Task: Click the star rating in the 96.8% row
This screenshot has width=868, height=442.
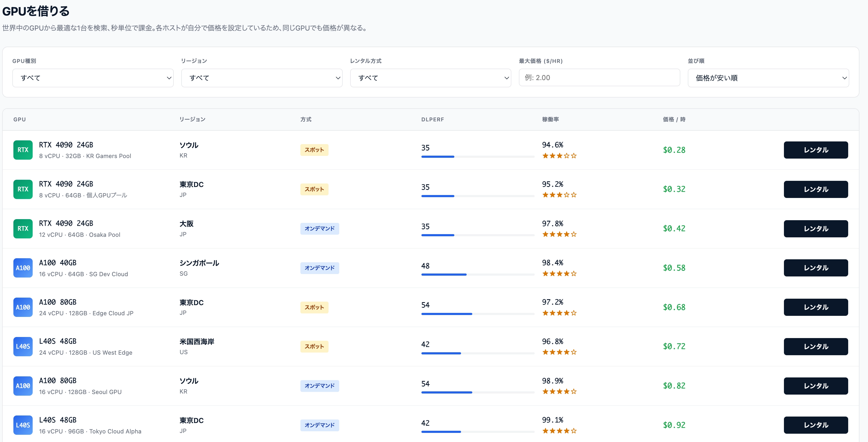Action: [559, 352]
